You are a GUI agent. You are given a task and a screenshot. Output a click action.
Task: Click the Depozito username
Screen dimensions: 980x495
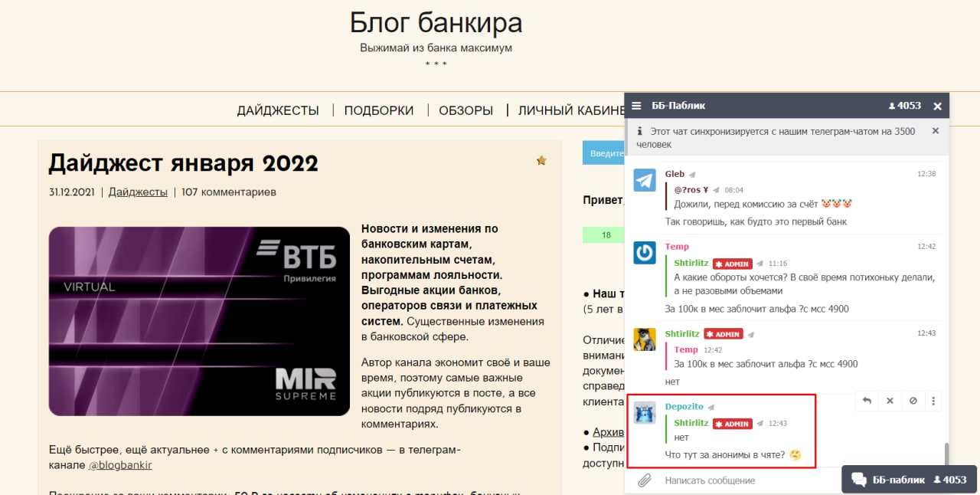pos(684,407)
